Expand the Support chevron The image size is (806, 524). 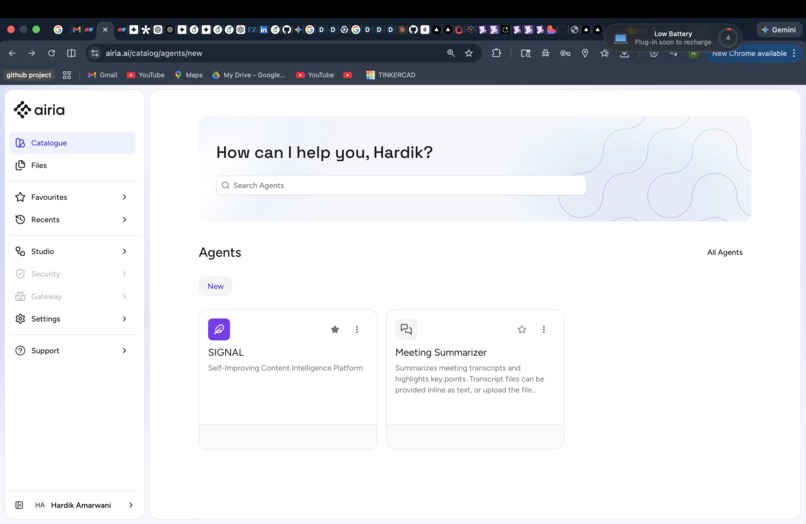click(x=124, y=351)
